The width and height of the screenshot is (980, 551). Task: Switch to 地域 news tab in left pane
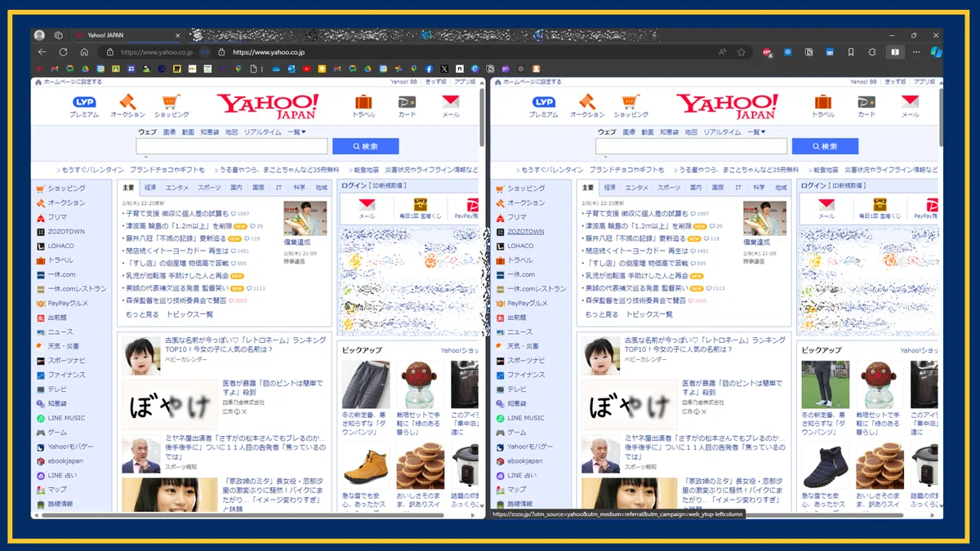[321, 188]
